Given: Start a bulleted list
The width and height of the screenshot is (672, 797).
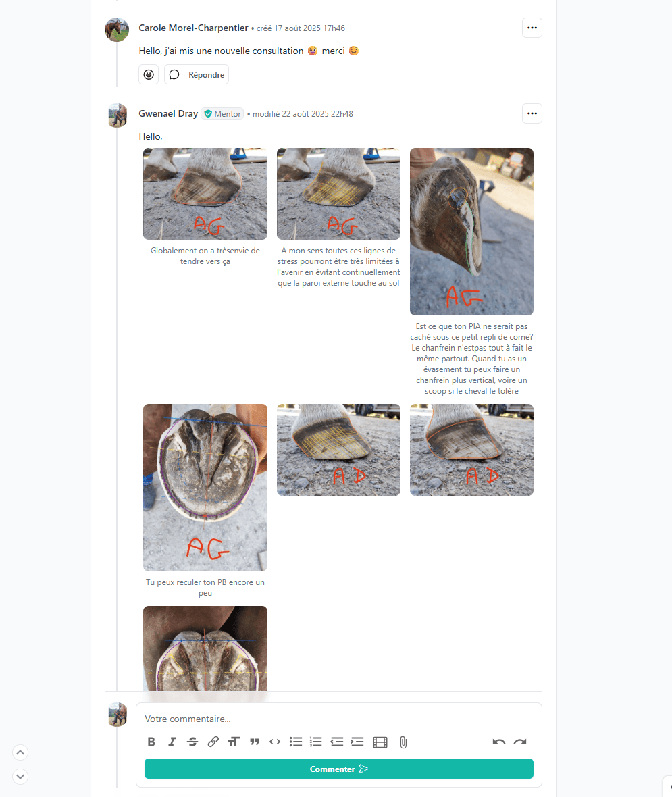Looking at the screenshot, I should [x=295, y=742].
